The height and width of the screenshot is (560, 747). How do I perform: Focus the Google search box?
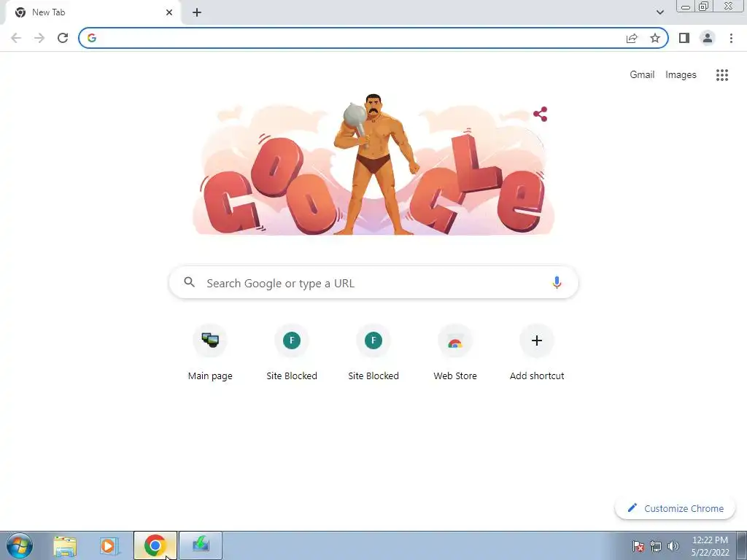point(373,282)
